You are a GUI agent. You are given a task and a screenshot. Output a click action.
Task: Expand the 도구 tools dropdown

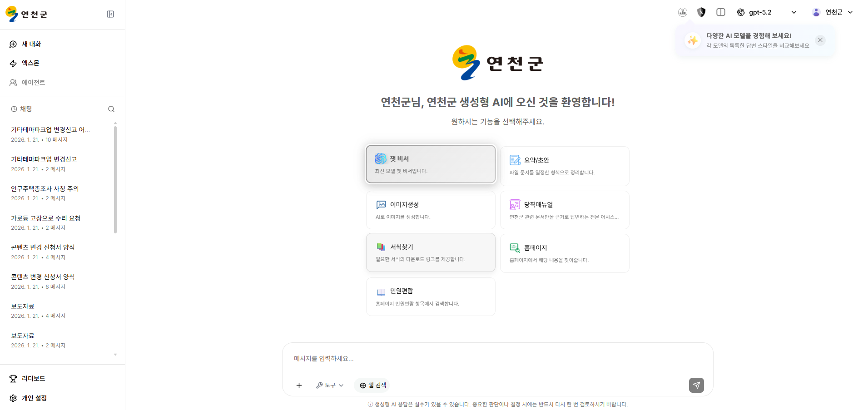click(x=330, y=385)
